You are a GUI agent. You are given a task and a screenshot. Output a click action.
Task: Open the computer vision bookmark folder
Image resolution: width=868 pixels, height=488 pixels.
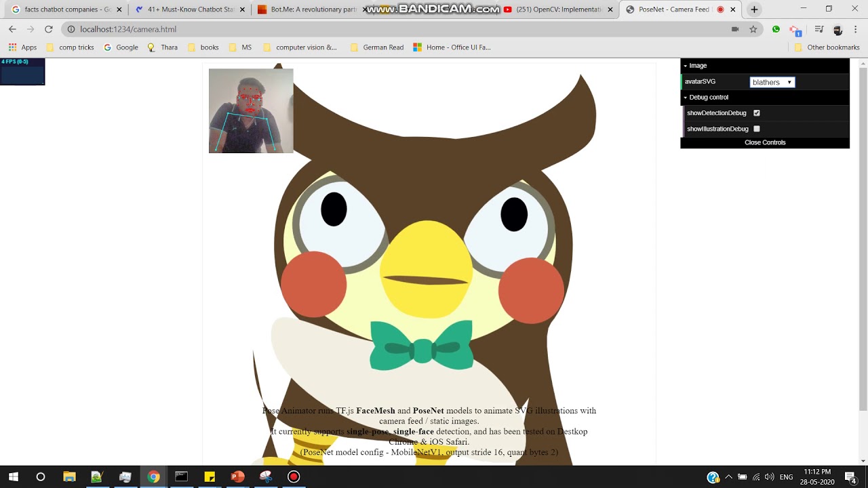tap(300, 47)
